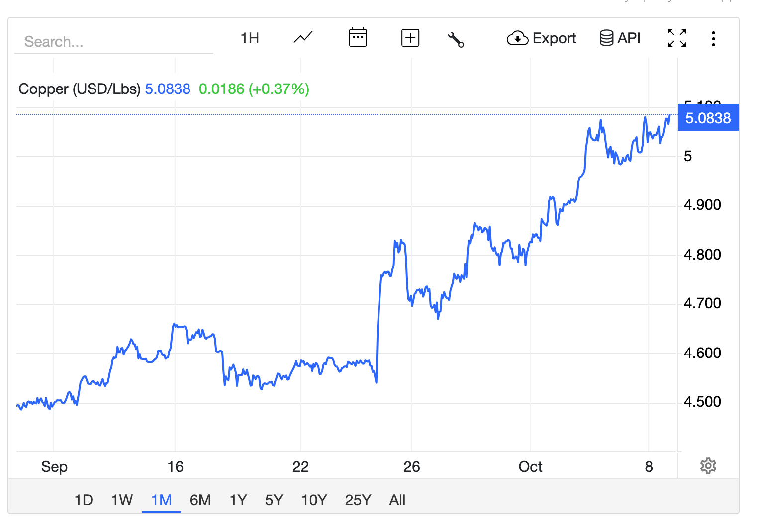
Task: Open chart settings gear icon
Action: (708, 466)
